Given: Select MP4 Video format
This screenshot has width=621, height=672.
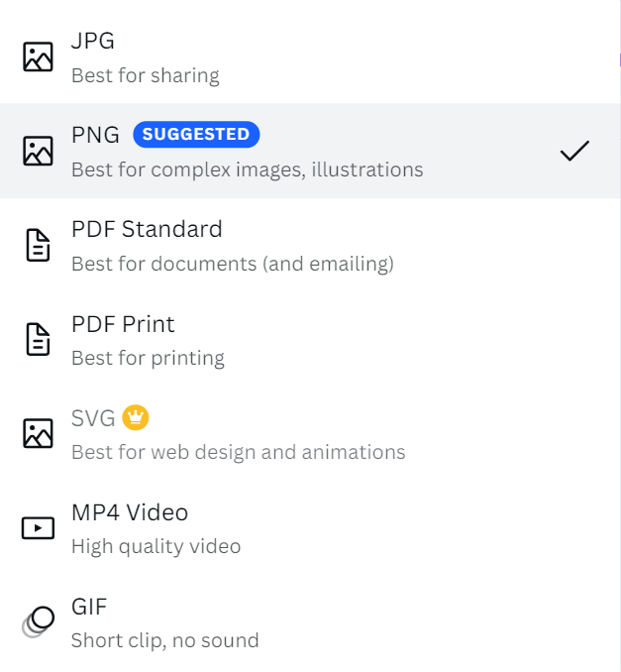Looking at the screenshot, I should pos(129,512).
